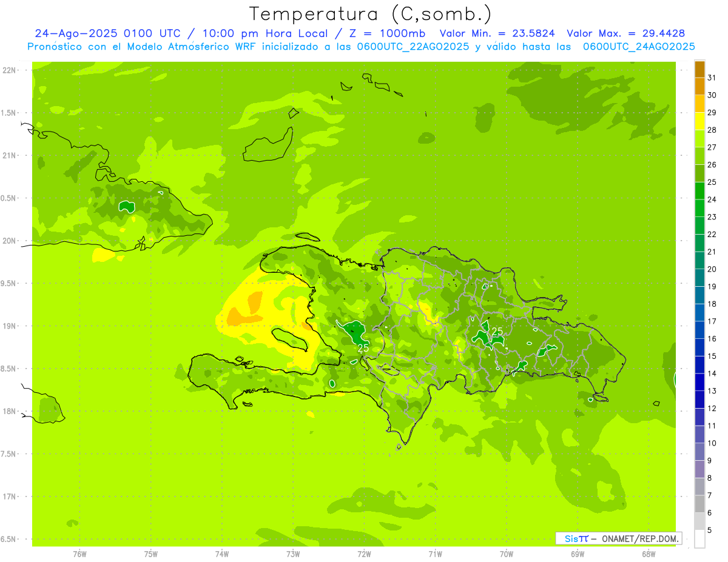
Task: Click the '24-Ago-2025 0100 UTC' date text
Action: pyautogui.click(x=107, y=33)
